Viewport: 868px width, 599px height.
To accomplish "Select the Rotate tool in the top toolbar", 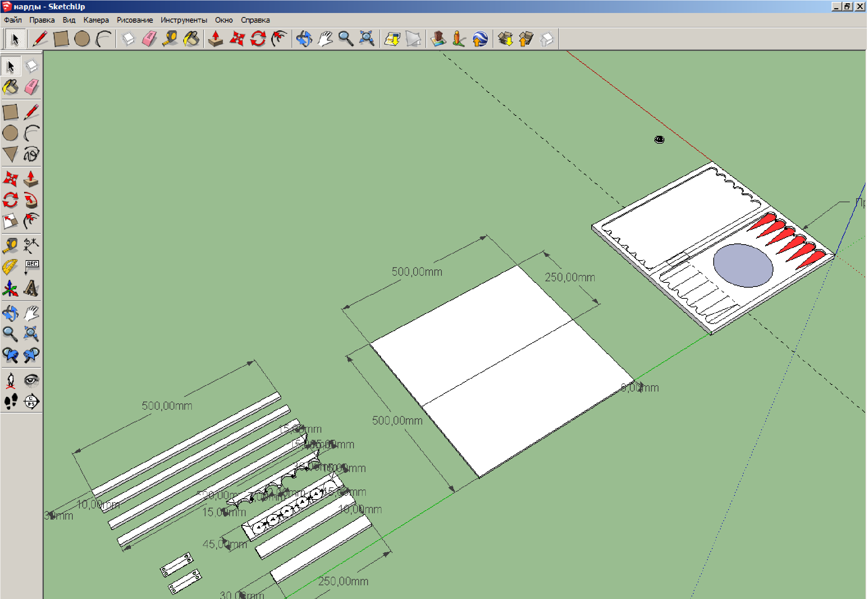I will pos(258,39).
